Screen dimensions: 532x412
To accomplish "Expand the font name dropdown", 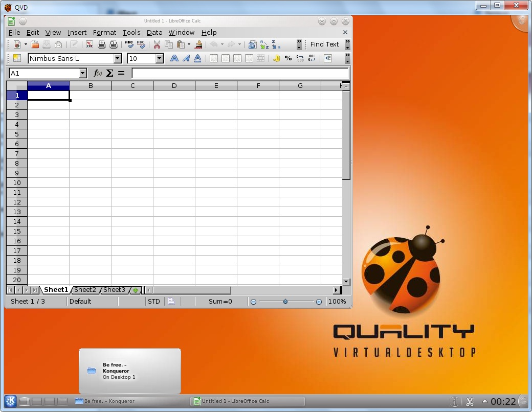I will 118,58.
